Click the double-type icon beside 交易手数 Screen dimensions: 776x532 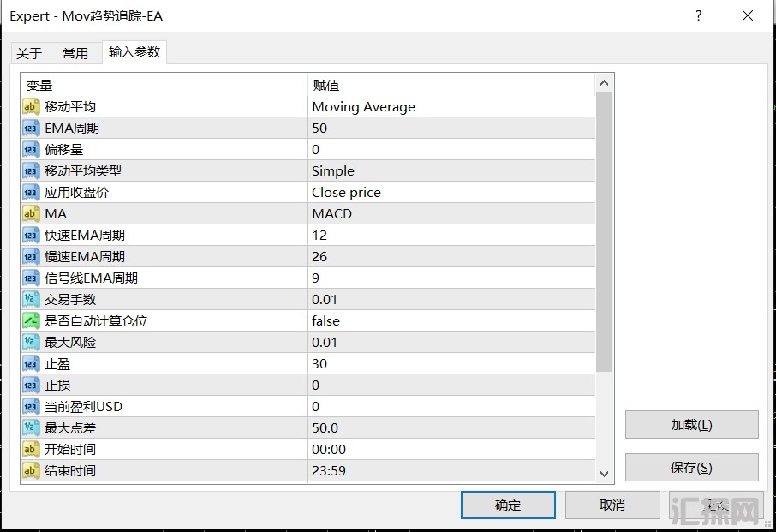click(x=31, y=300)
